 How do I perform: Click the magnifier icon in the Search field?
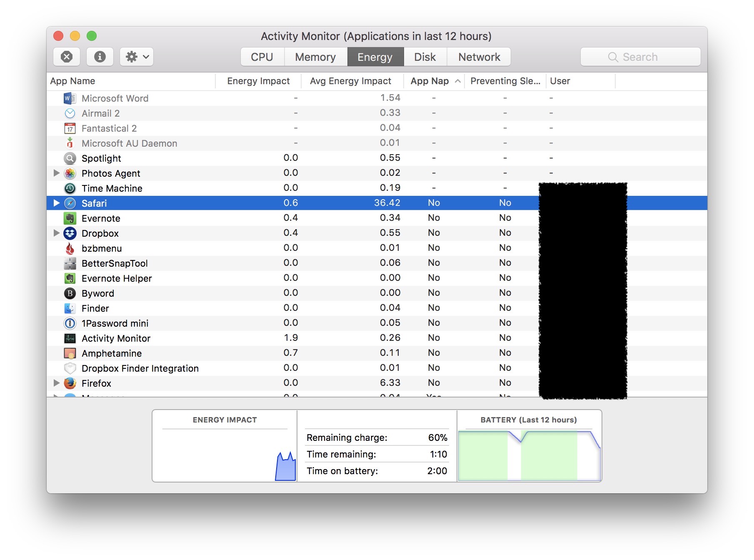pos(613,57)
